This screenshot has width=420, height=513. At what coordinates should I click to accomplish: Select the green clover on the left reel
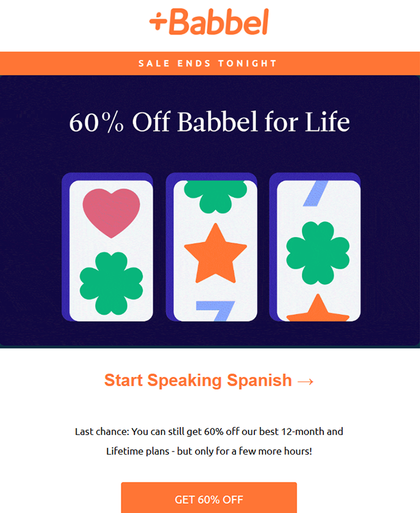(x=111, y=283)
